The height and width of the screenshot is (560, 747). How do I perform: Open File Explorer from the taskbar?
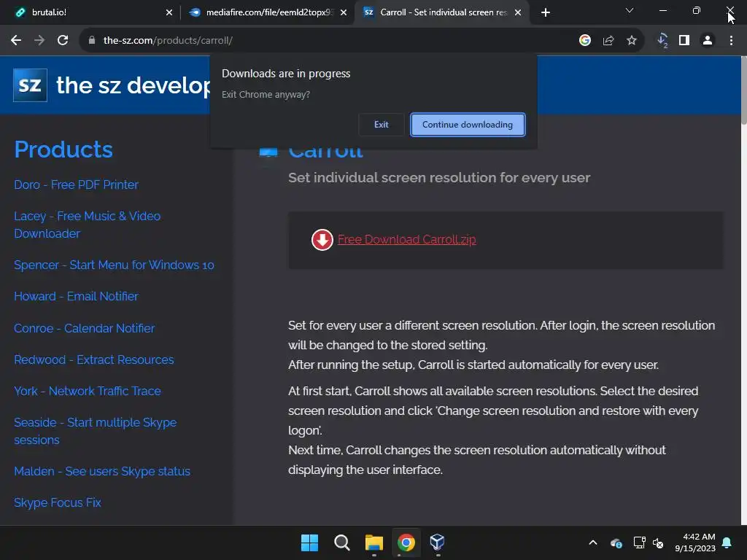[374, 542]
